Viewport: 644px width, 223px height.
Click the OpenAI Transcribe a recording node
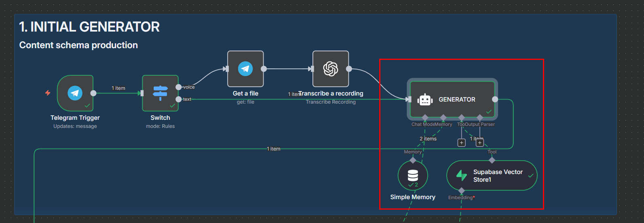pyautogui.click(x=330, y=69)
